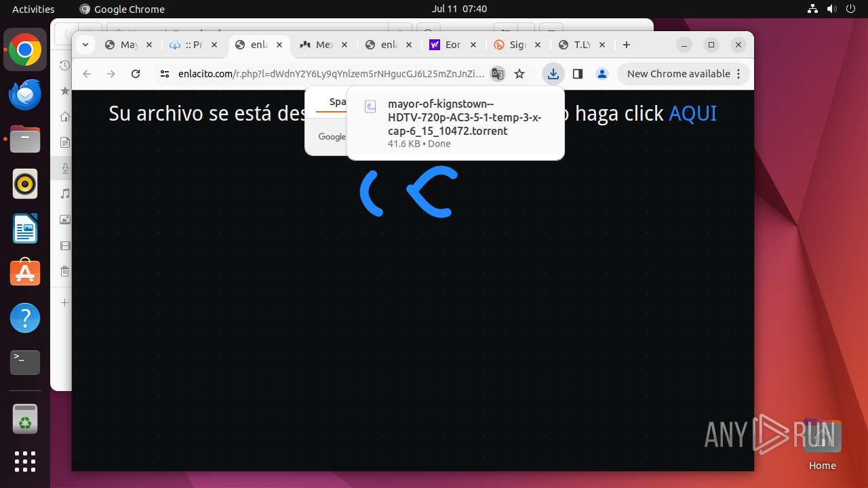The height and width of the screenshot is (488, 868).
Task: Open a new tab with plus button
Action: tap(627, 45)
